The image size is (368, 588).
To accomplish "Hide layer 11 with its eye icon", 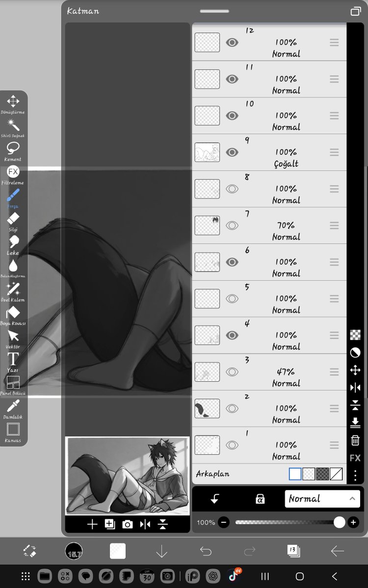I will pyautogui.click(x=232, y=79).
